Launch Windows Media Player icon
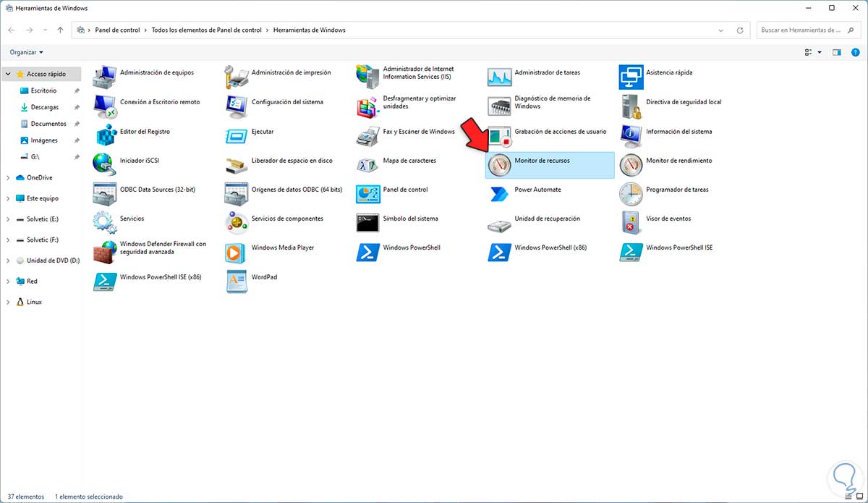The image size is (868, 503). 237,252
